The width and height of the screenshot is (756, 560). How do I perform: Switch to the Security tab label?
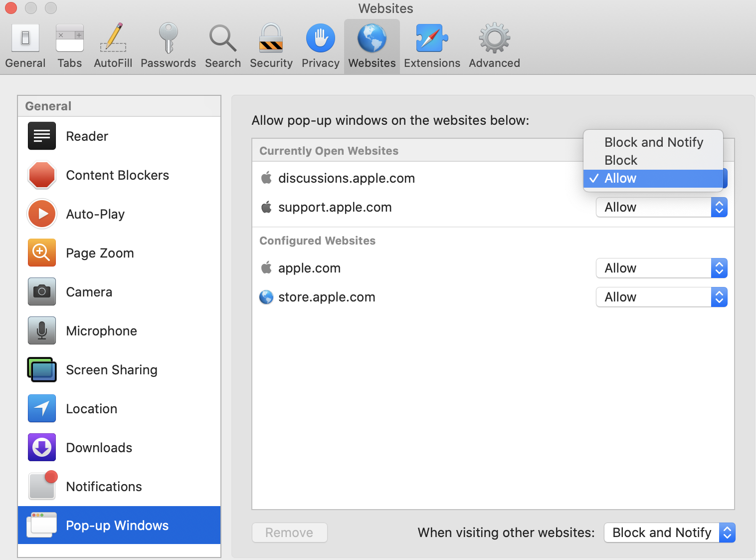click(271, 63)
